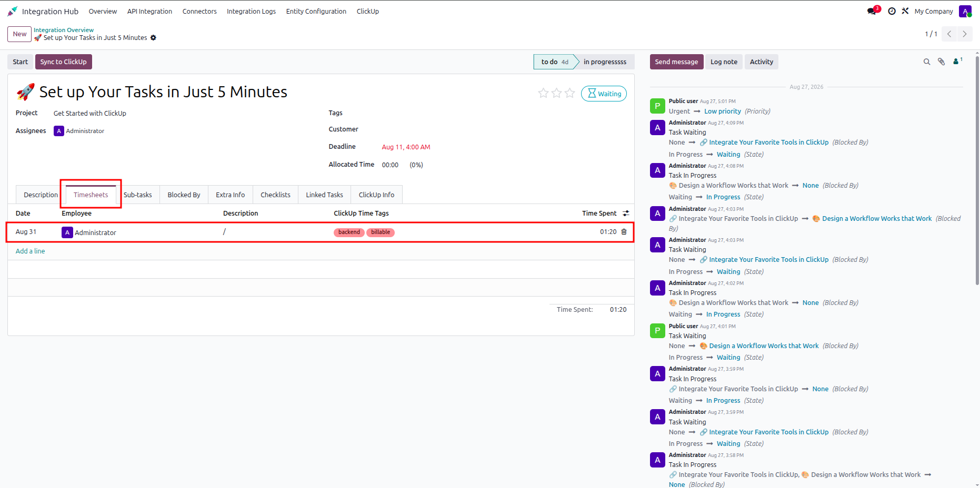Delete the Aug 31 timesheet line
Screen dimensions: 980x488
tap(624, 232)
